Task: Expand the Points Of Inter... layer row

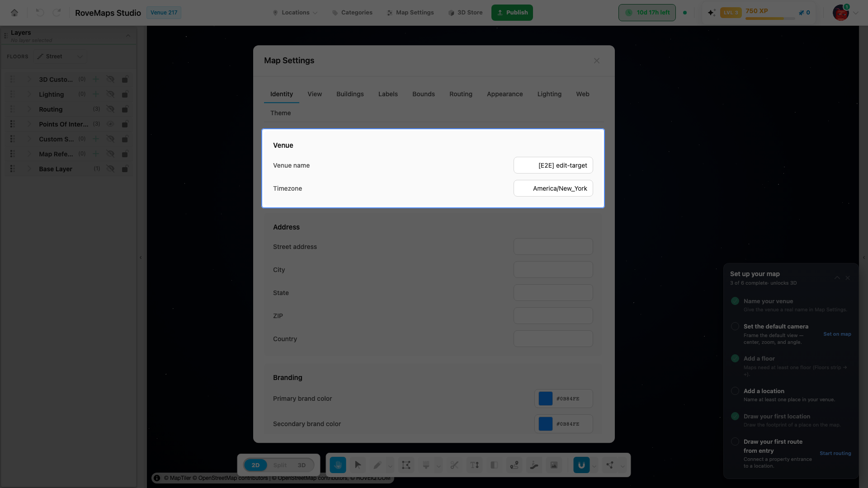Action: [29, 124]
